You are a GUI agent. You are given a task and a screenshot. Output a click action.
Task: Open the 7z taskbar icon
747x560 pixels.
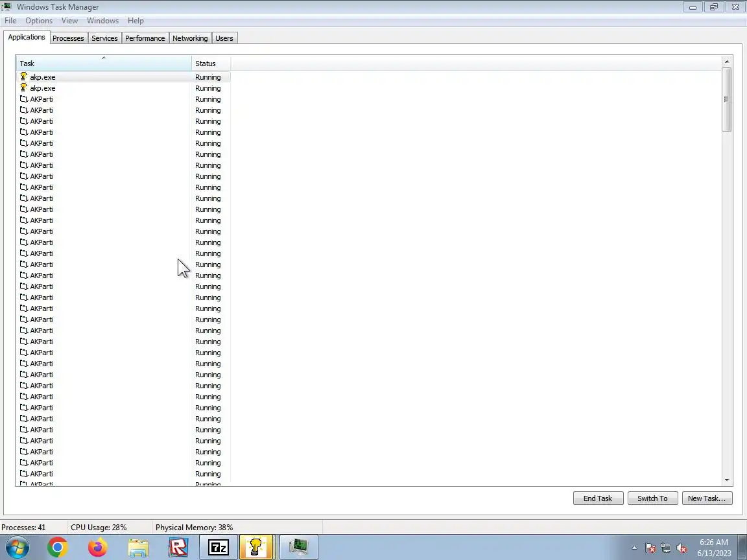[218, 548]
